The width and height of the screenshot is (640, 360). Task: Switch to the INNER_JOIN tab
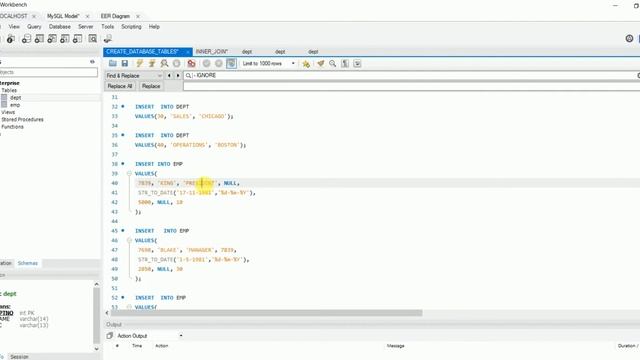[212, 51]
